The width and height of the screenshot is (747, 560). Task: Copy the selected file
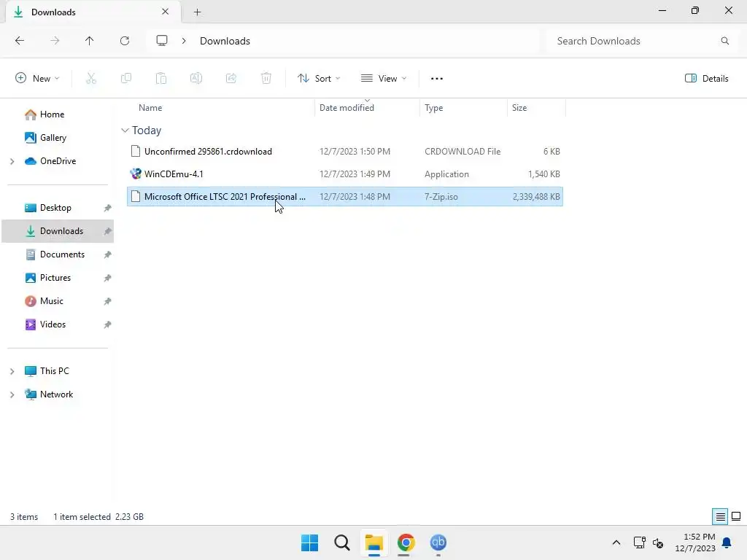click(126, 78)
